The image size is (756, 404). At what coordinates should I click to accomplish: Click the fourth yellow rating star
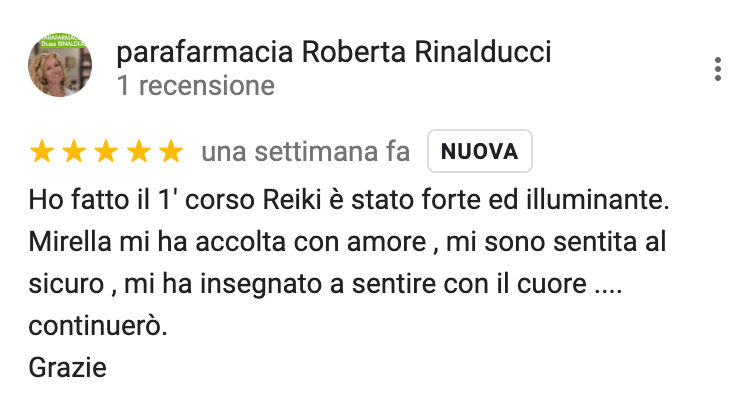click(x=139, y=151)
